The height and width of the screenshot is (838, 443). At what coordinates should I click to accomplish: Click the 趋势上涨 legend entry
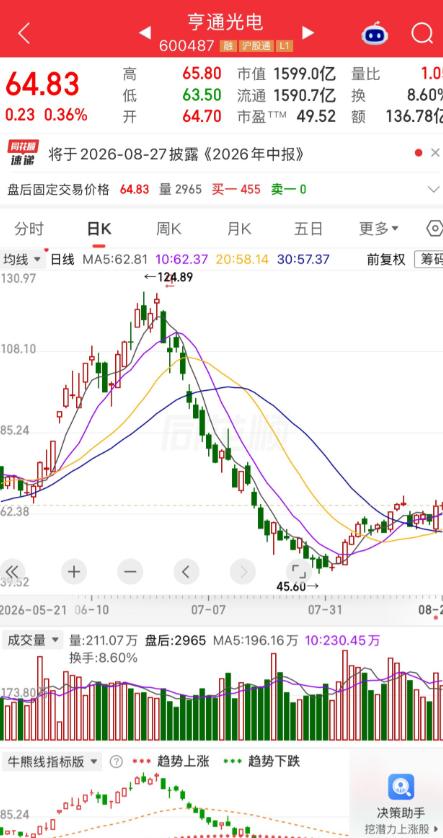(171, 762)
